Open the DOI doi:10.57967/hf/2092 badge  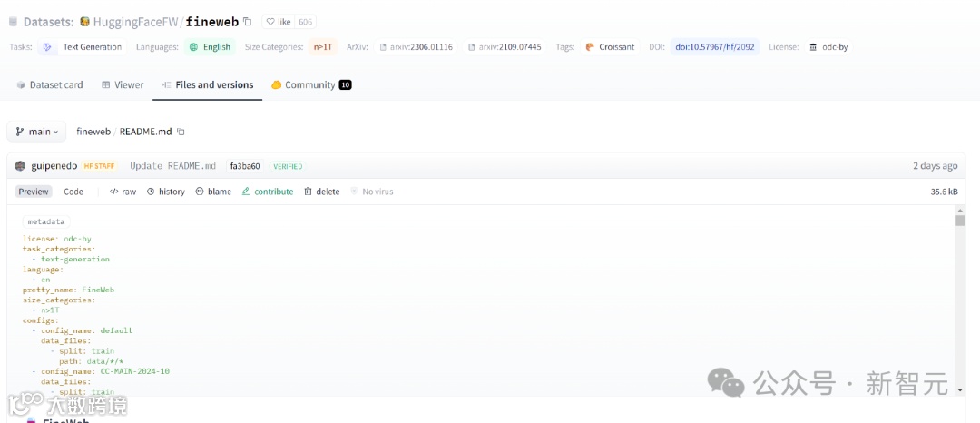pyautogui.click(x=715, y=47)
